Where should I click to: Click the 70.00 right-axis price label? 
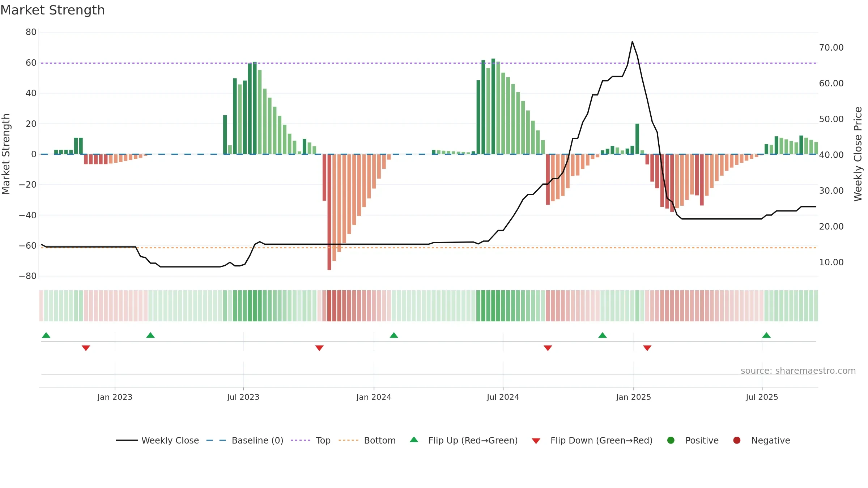pos(831,47)
